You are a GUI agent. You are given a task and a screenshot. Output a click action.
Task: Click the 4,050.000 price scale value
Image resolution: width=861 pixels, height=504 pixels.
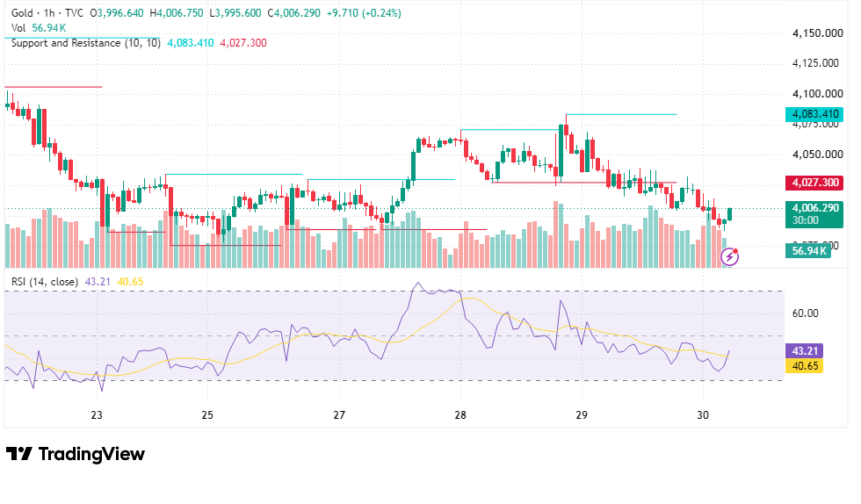click(817, 155)
